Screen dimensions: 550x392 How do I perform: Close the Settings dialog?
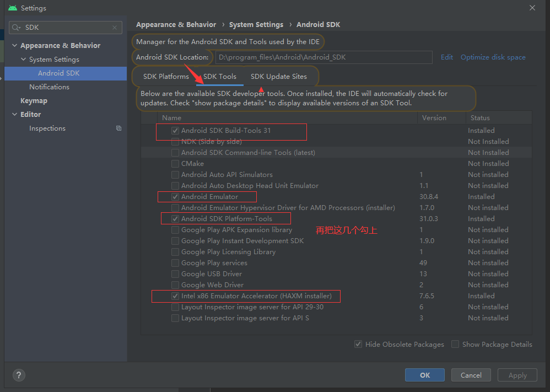532,8
